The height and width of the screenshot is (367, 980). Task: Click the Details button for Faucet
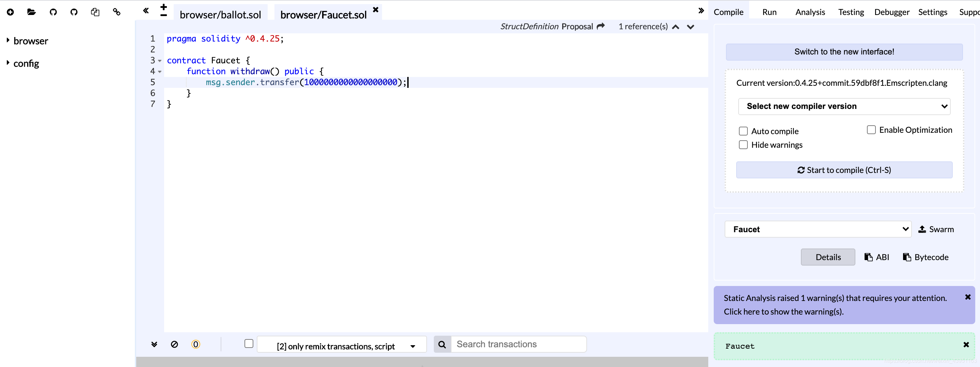[x=828, y=257]
